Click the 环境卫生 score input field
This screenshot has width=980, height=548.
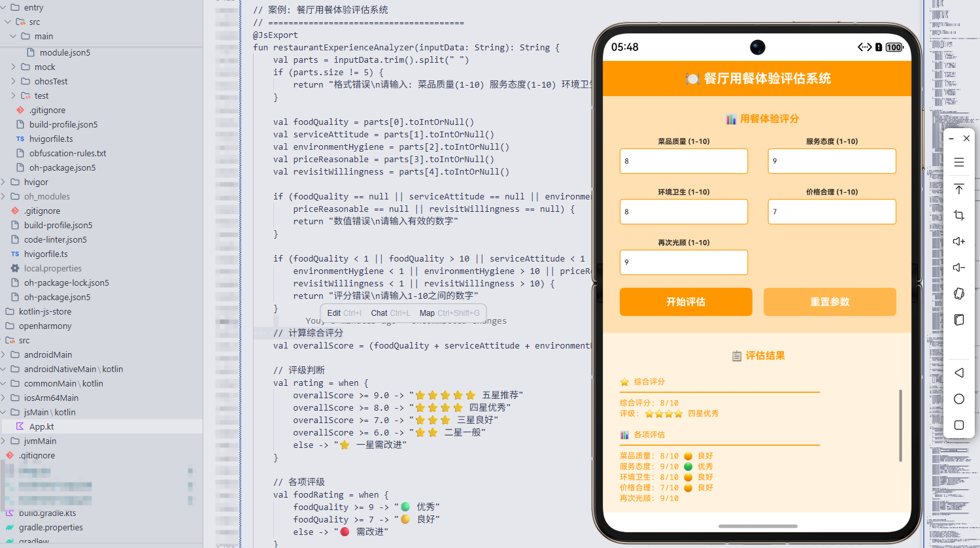684,212
